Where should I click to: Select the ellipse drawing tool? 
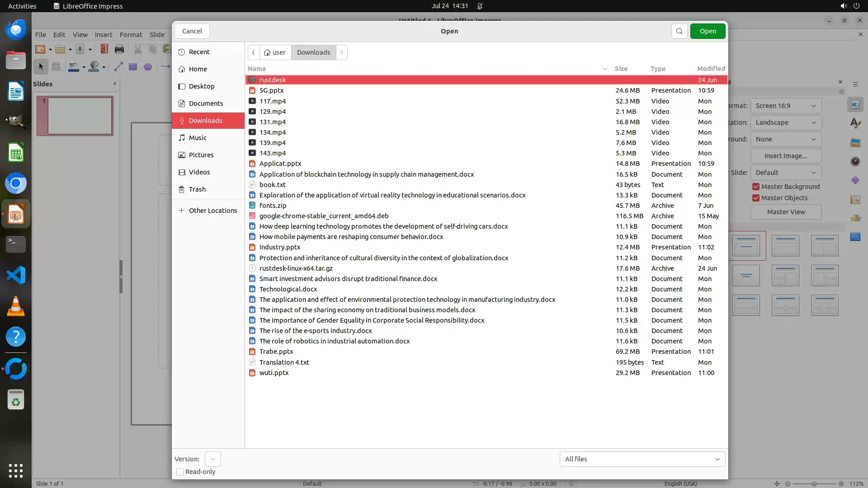point(147,67)
